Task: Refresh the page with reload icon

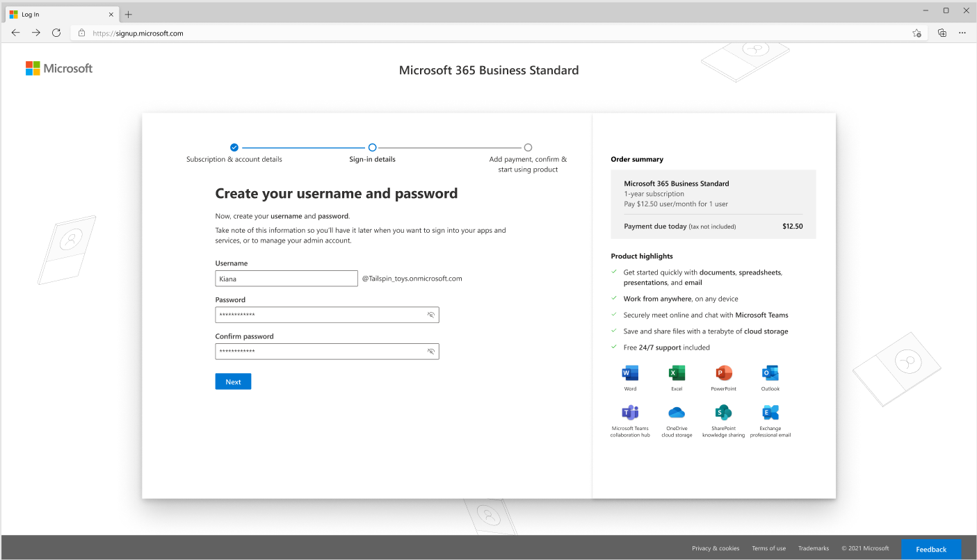Action: coord(56,33)
